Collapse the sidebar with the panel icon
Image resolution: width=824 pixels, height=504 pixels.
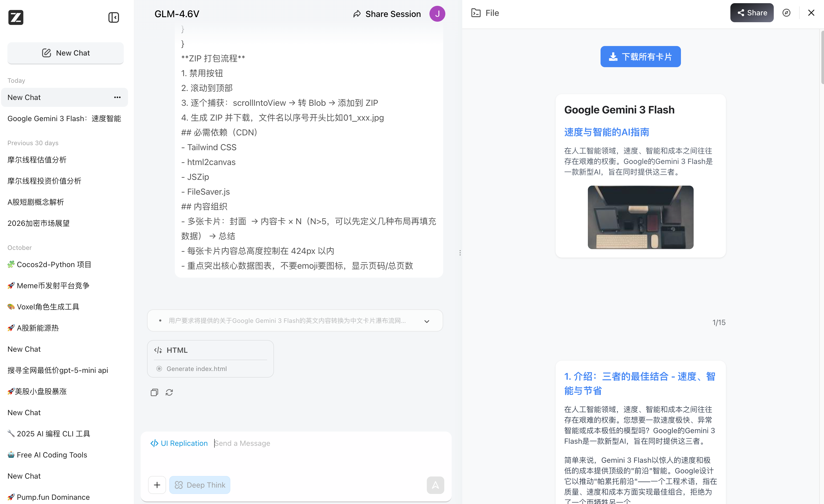pyautogui.click(x=113, y=17)
